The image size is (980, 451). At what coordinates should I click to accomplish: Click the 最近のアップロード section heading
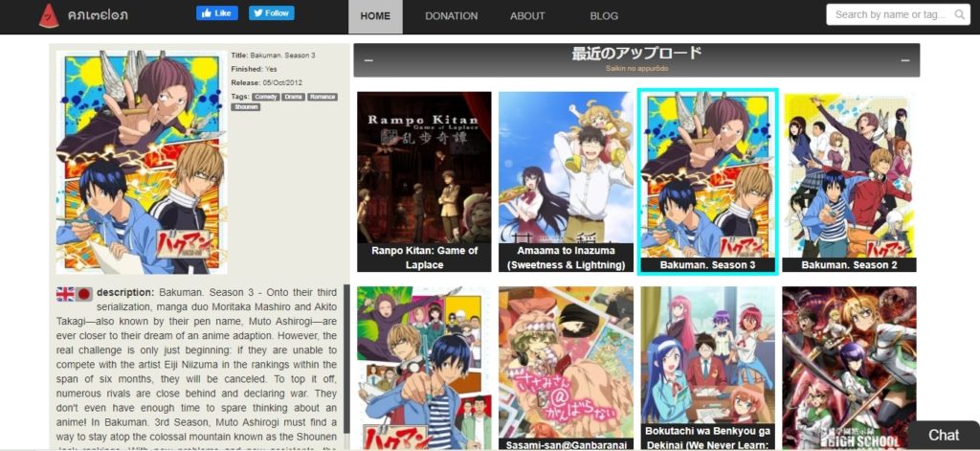click(x=636, y=54)
